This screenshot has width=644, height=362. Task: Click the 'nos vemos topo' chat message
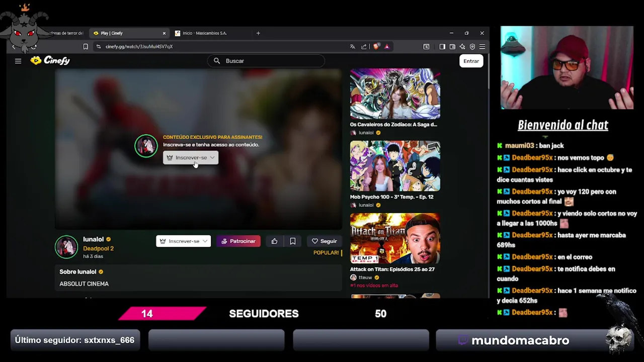[x=555, y=157]
